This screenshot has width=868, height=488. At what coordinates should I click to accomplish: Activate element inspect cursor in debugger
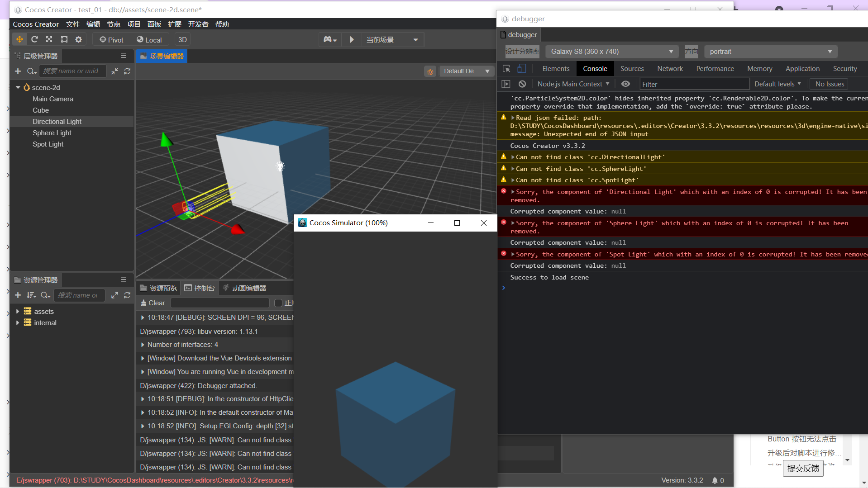tap(506, 69)
